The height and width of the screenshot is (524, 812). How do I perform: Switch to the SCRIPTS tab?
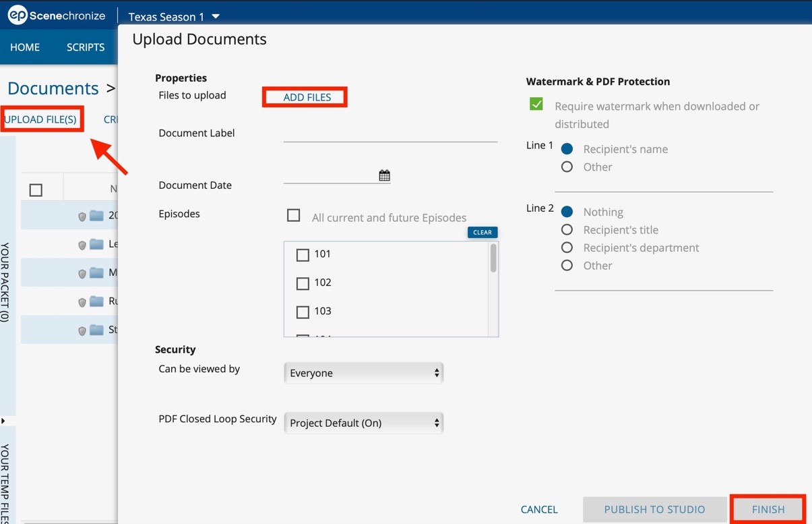(86, 47)
